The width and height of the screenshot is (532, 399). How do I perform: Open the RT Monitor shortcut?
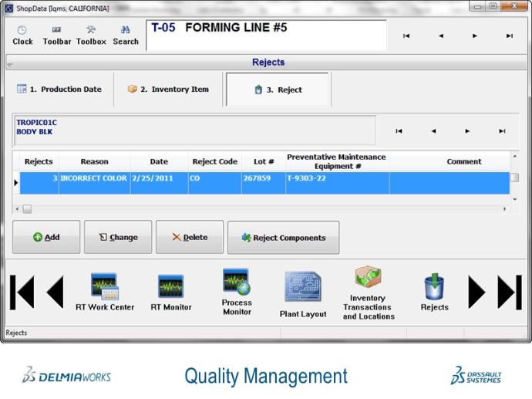tap(170, 287)
